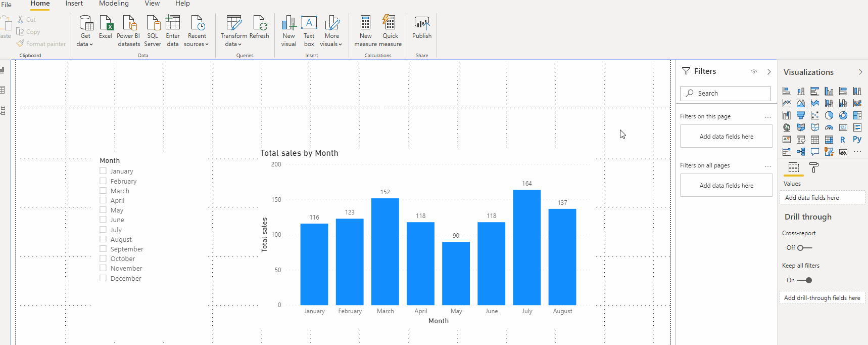Switch to the Insert ribbon tab
Viewport: 868px width, 345px height.
pos(74,4)
